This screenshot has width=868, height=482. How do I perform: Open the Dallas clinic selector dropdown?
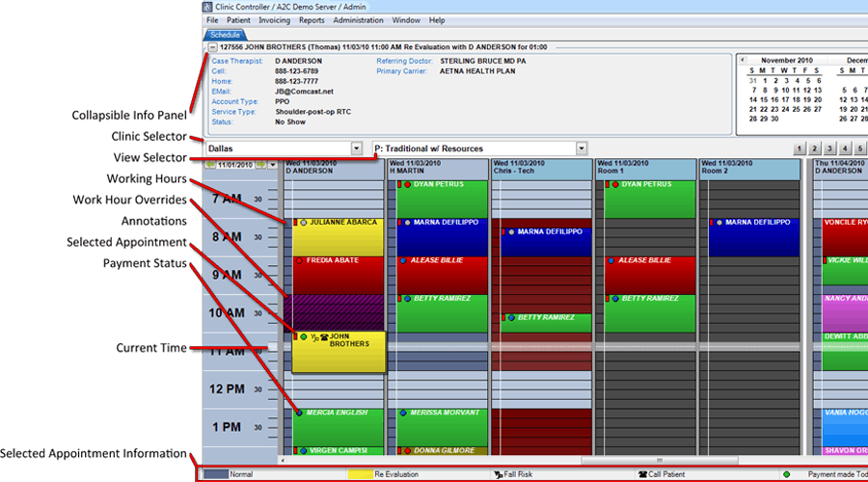tap(357, 148)
